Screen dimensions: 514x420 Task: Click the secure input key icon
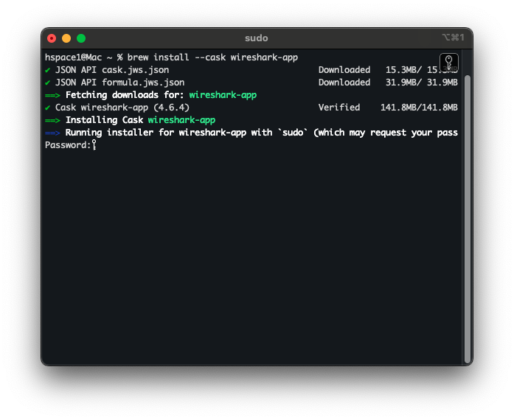point(449,63)
